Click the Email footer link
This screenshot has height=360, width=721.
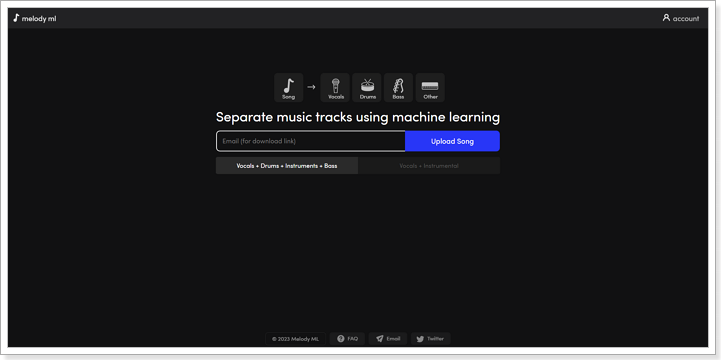[388, 339]
